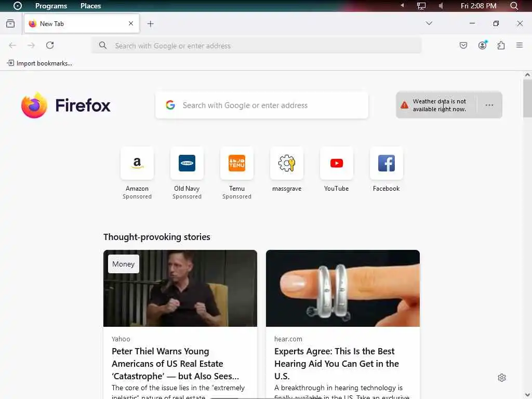
Task: Click the Money category badge
Action: [124, 264]
